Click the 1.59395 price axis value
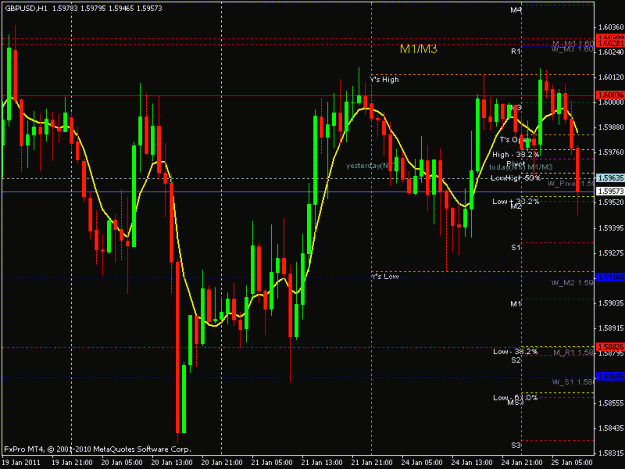The width and height of the screenshot is (625, 469). click(611, 228)
